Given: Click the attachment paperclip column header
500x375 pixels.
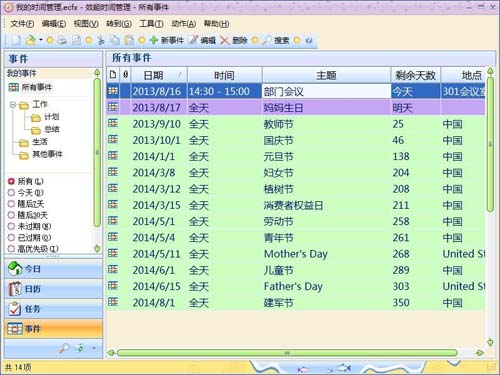Looking at the screenshot, I should [x=125, y=75].
